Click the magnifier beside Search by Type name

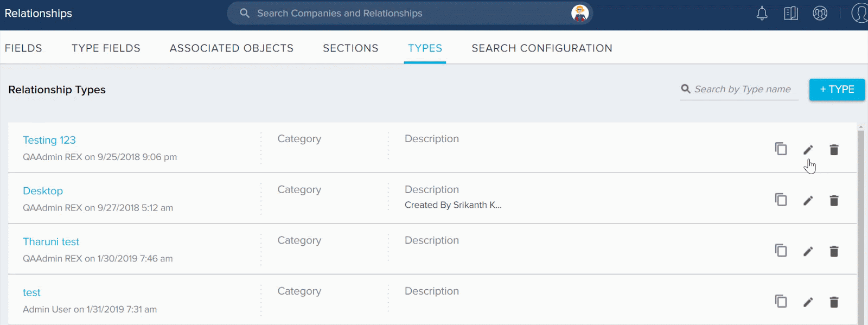point(686,88)
